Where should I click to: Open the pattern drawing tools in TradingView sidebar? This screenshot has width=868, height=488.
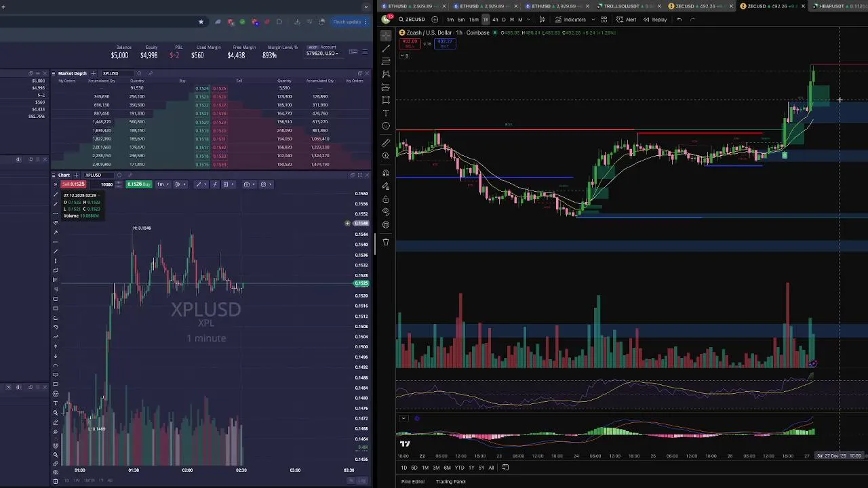click(x=386, y=74)
